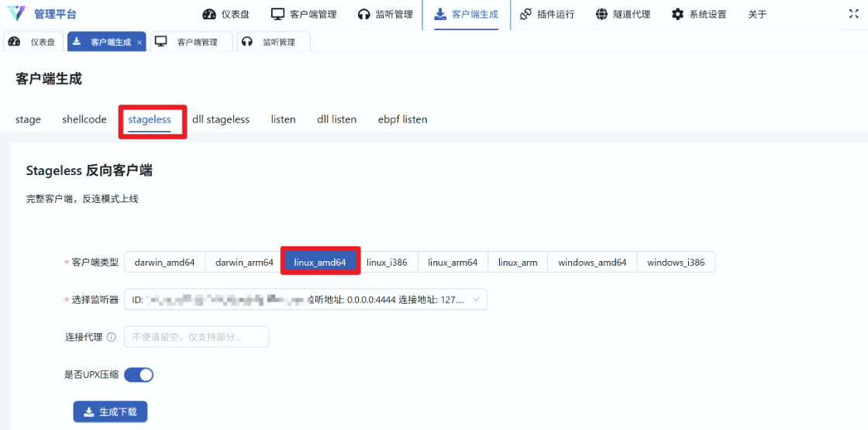This screenshot has height=430, width=868.
Task: Click the 客户端管理 monitor icon in top menu
Action: pos(278,15)
